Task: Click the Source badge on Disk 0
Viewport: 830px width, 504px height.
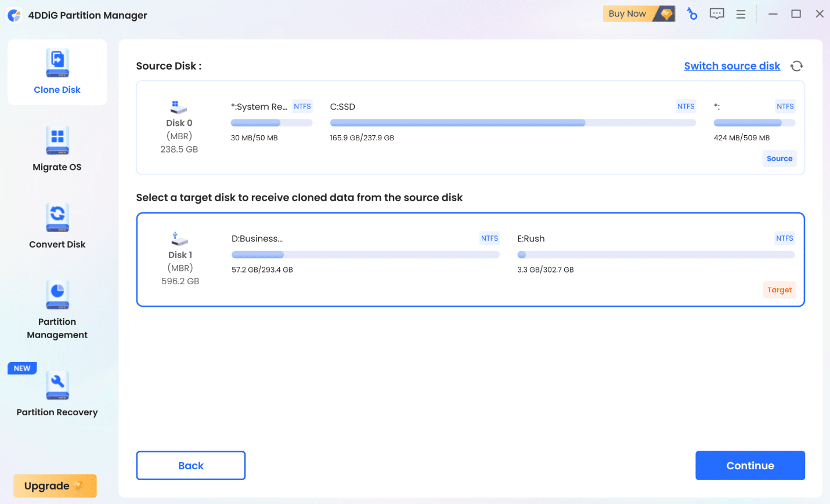Action: (780, 158)
